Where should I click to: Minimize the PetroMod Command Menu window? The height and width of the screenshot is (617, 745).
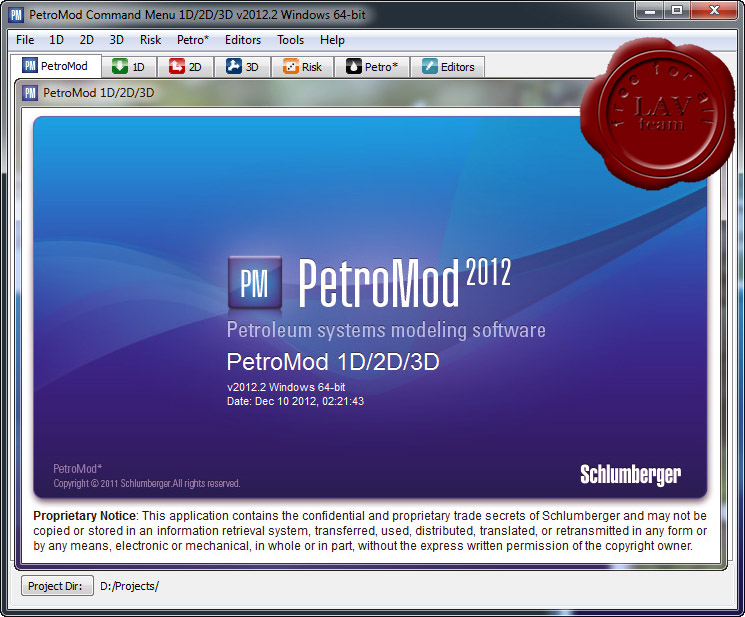coord(650,10)
